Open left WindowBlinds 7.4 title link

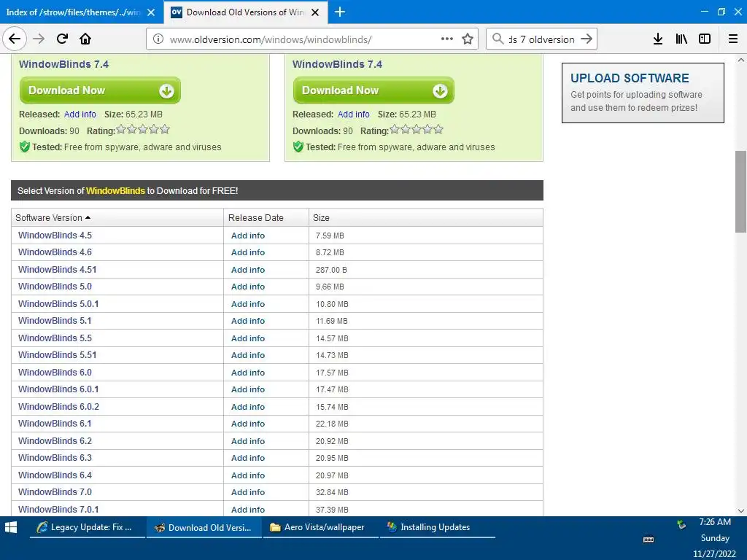coord(64,64)
